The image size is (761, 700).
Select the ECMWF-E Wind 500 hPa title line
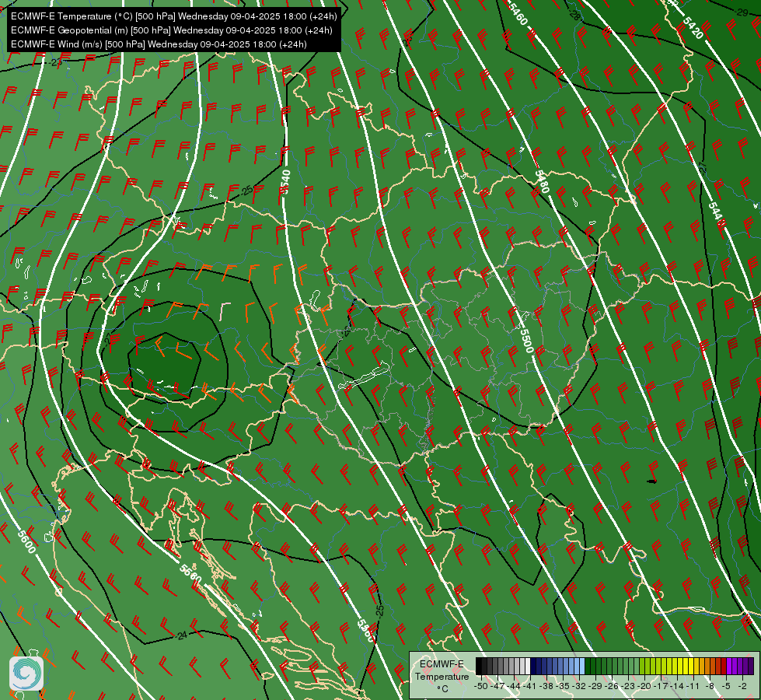[x=159, y=44]
